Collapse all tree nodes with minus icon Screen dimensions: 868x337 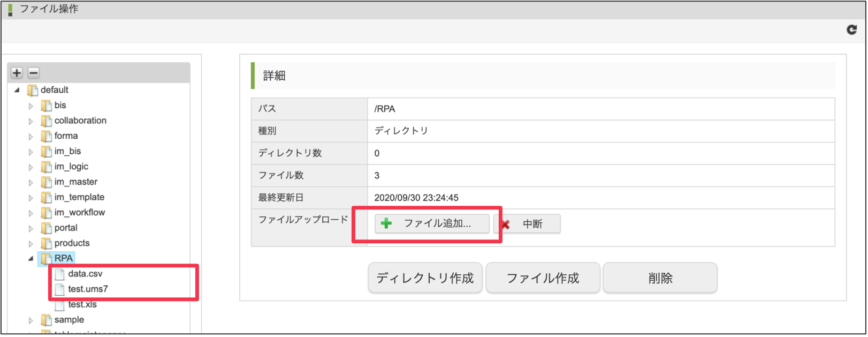[x=34, y=73]
